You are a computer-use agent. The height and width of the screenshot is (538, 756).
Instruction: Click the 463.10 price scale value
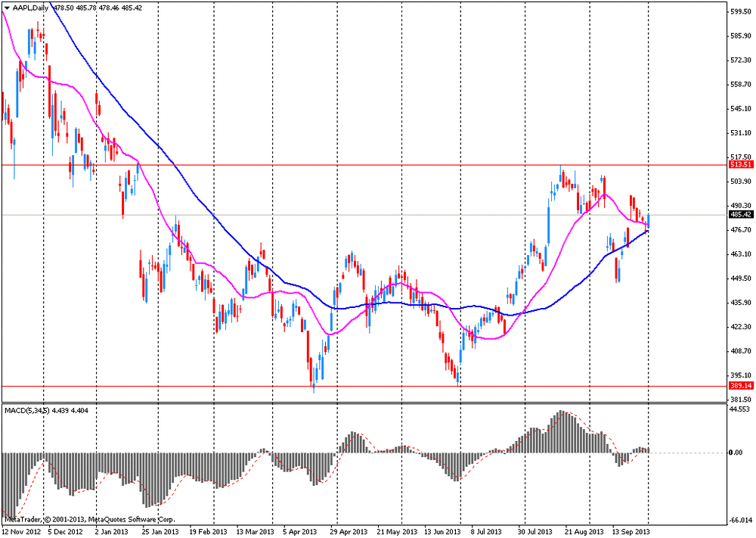tap(742, 254)
